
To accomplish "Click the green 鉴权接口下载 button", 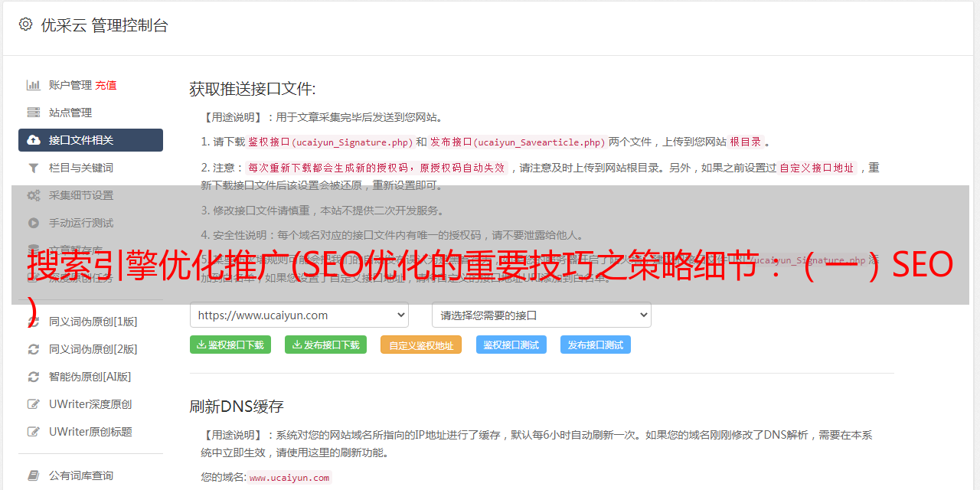I will pos(230,345).
